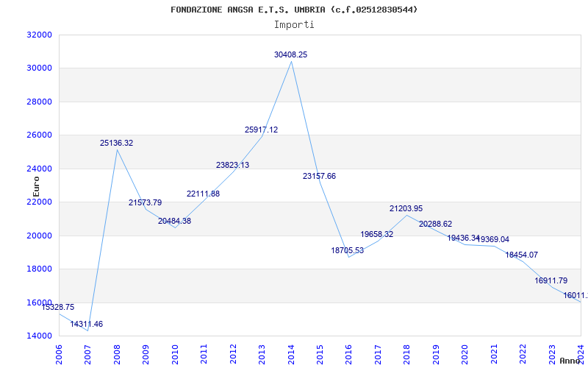Click the 2013 x-axis year label
Viewport: 588px width, 368px height.
[x=262, y=355]
